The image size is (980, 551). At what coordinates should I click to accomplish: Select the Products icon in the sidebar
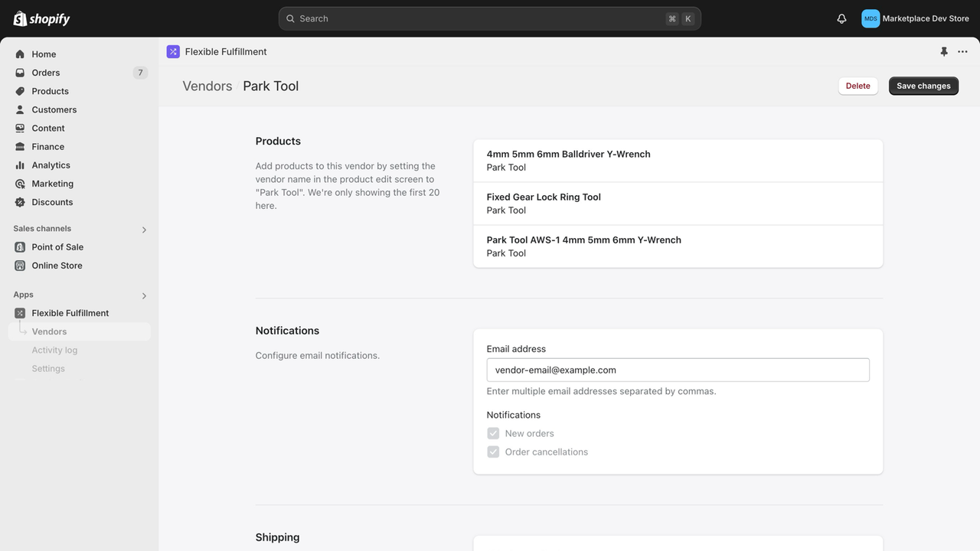point(20,90)
